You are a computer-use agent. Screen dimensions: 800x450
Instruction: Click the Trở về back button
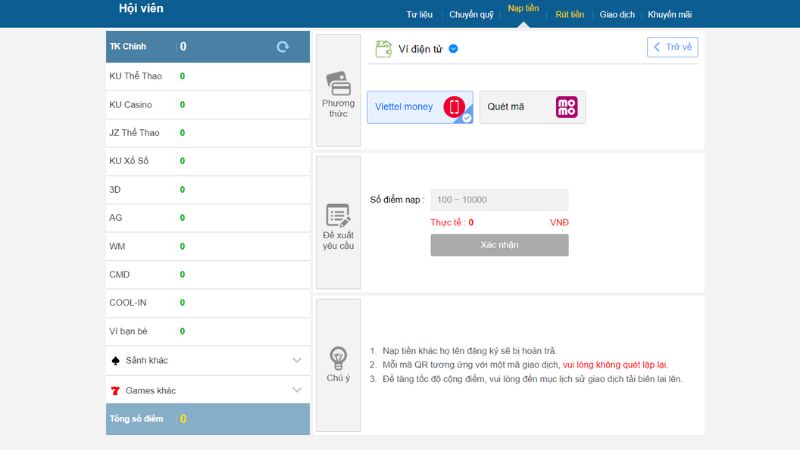point(672,47)
